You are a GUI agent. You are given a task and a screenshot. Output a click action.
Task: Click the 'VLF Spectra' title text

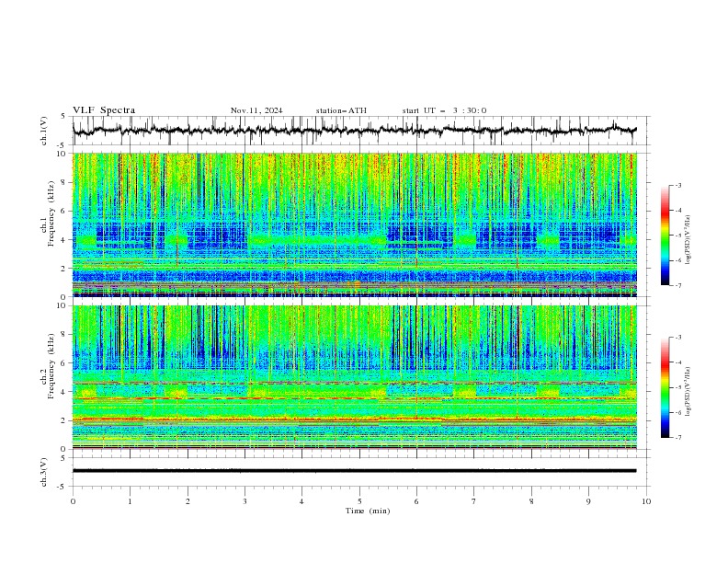click(104, 110)
